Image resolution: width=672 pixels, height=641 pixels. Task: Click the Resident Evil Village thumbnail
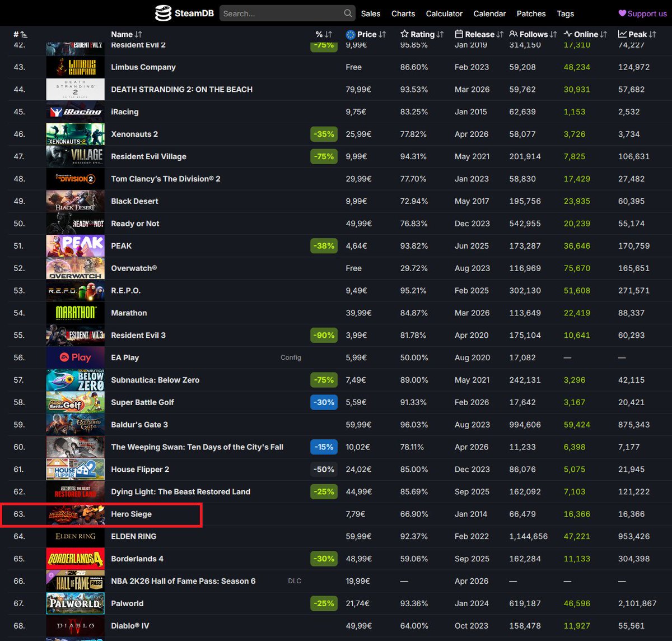[x=75, y=156]
